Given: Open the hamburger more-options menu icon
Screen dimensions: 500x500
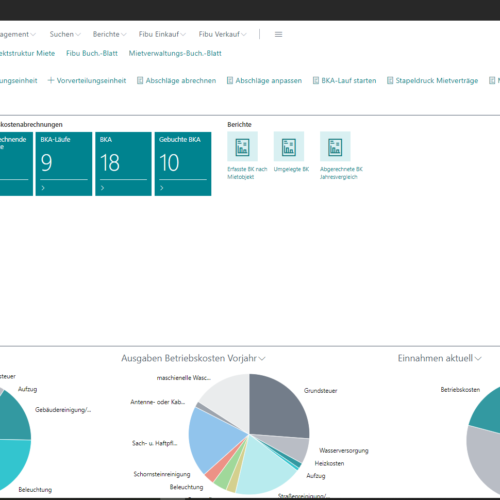Looking at the screenshot, I should 278,34.
